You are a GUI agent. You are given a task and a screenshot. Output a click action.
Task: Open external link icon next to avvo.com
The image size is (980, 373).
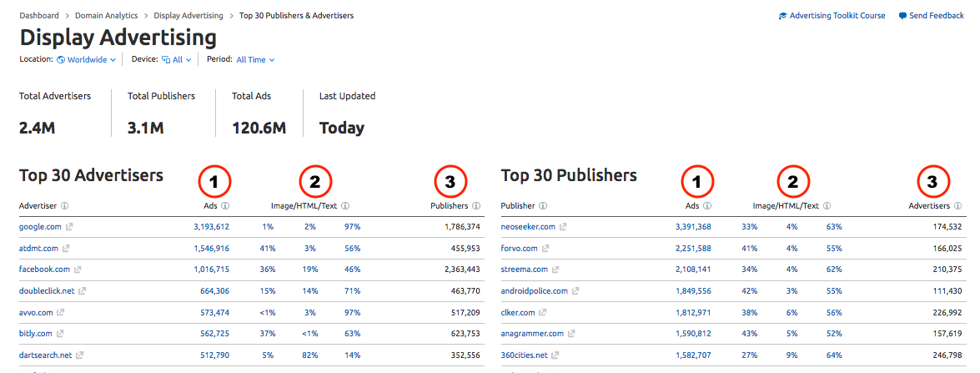61,312
